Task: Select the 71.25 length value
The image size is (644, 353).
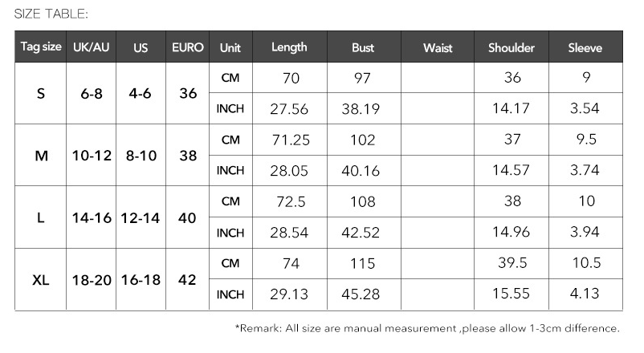Action: [289, 140]
